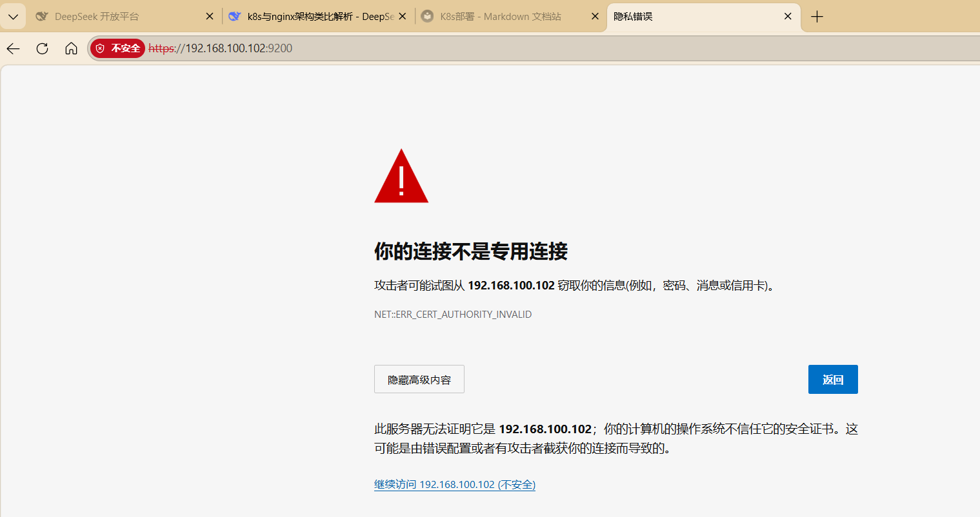Viewport: 980px width, 517px height.
Task: Click the 隐藏高级内容 button
Action: click(x=419, y=380)
